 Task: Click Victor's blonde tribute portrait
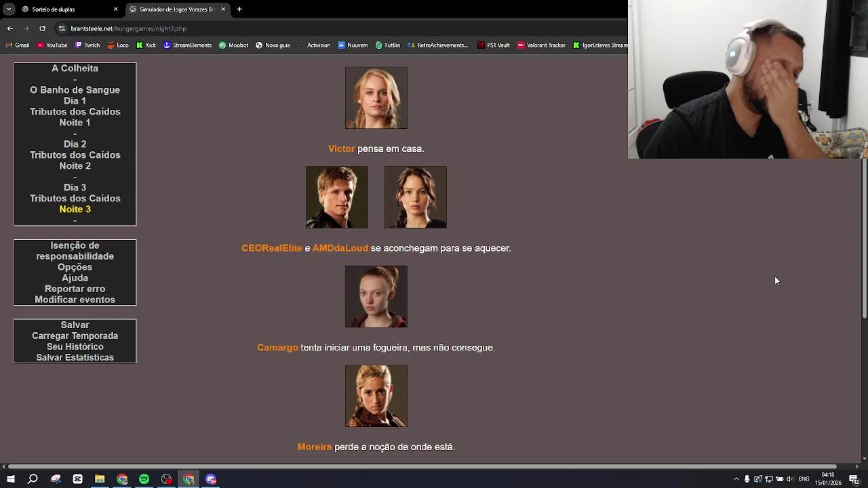point(376,98)
